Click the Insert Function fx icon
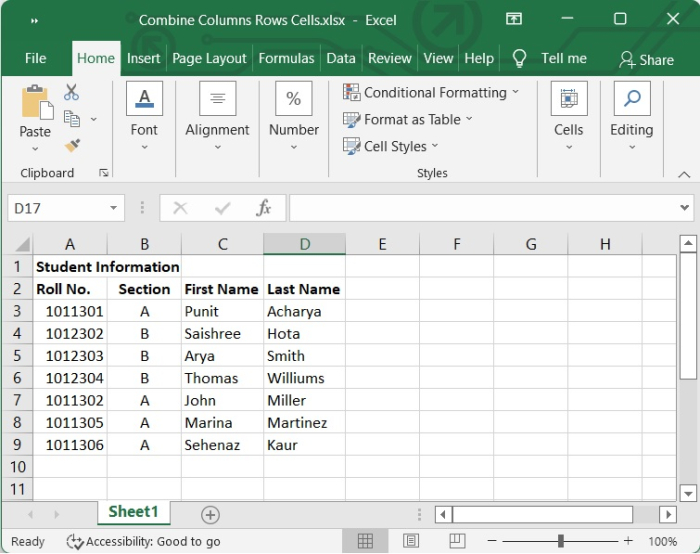Viewport: 700px width, 554px height. coord(264,208)
